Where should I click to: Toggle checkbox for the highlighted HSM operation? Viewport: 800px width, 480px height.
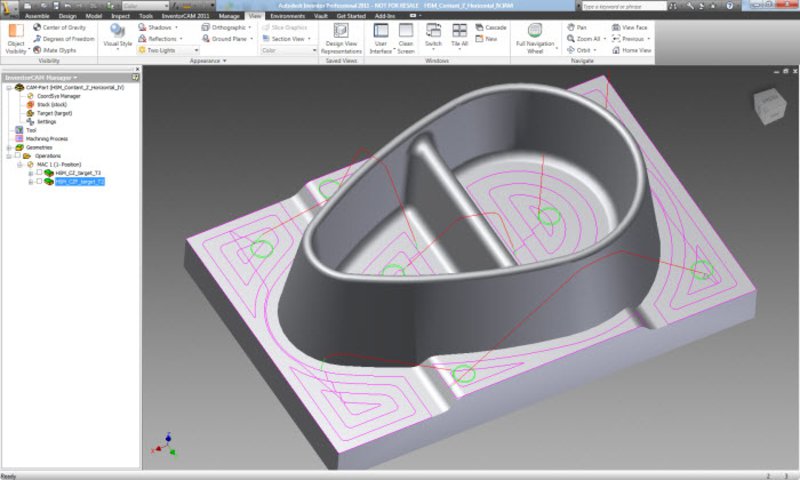point(39,182)
